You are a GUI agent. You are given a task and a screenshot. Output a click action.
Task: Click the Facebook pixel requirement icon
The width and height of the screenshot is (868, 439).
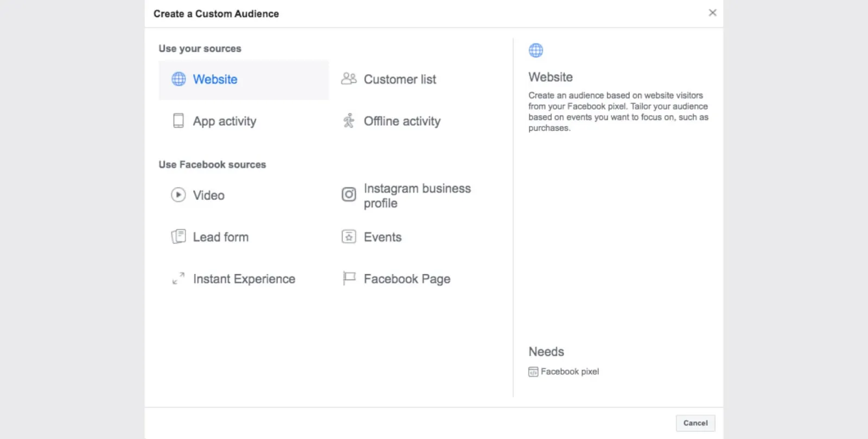pyautogui.click(x=533, y=372)
